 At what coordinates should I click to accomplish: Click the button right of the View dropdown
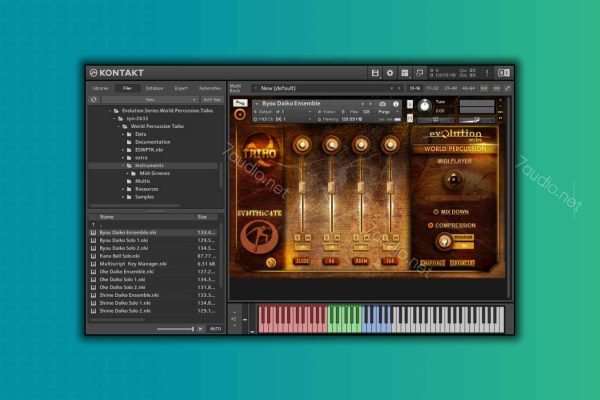[212, 100]
